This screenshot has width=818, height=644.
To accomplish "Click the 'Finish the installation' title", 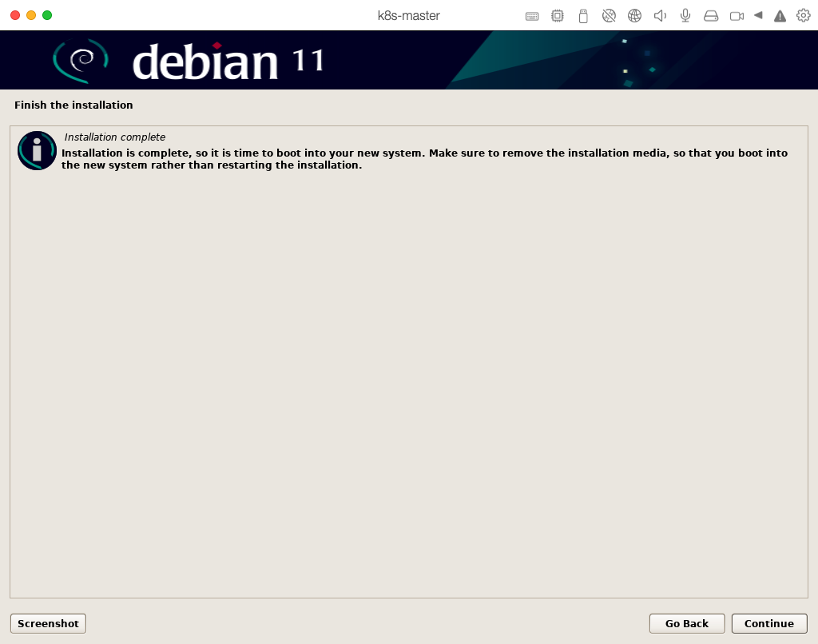I will coord(73,105).
